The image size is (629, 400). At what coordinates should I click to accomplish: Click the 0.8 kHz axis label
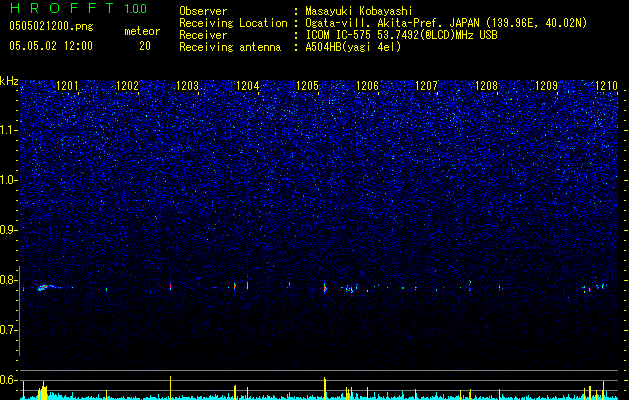pos(9,280)
